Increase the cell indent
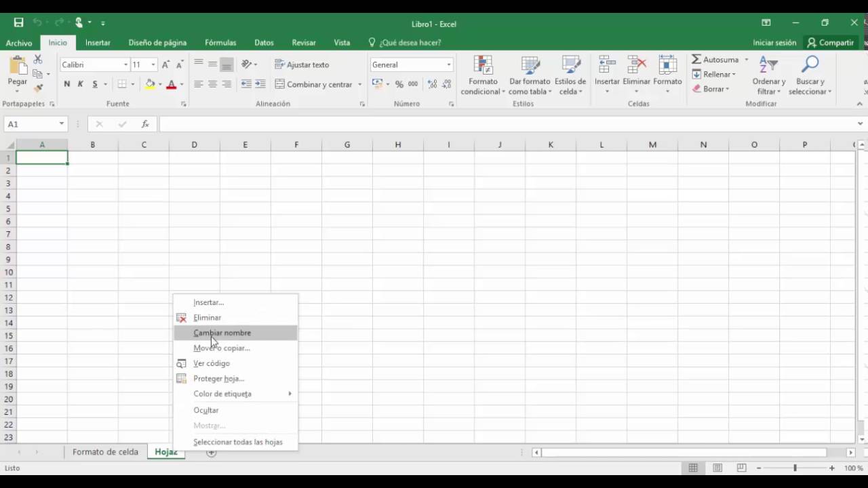868x488 pixels. coord(260,84)
